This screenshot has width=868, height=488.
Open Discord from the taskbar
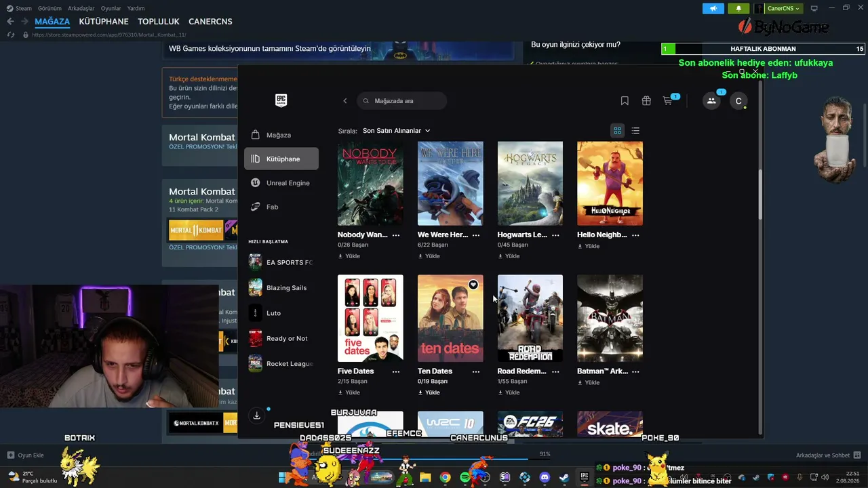tap(545, 477)
